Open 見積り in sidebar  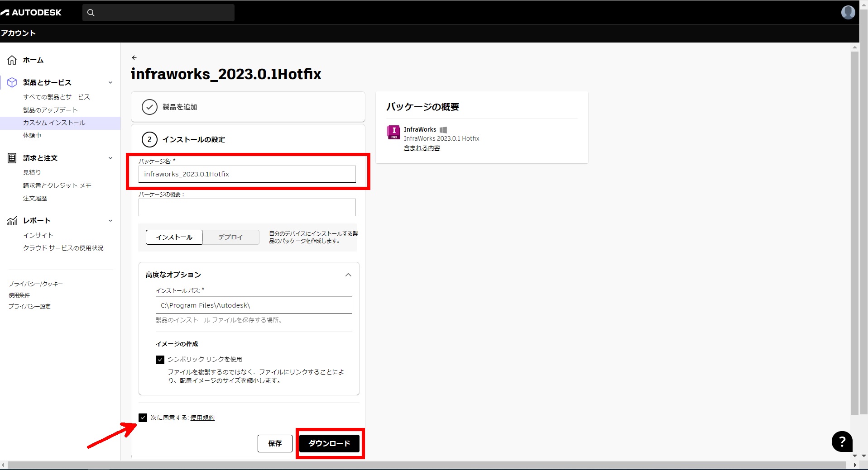coord(32,172)
